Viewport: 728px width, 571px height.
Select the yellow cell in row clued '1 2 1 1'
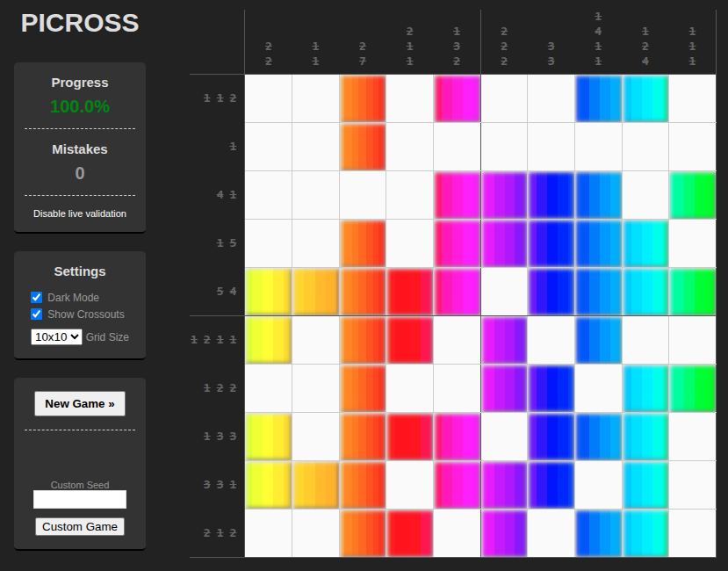(x=269, y=340)
